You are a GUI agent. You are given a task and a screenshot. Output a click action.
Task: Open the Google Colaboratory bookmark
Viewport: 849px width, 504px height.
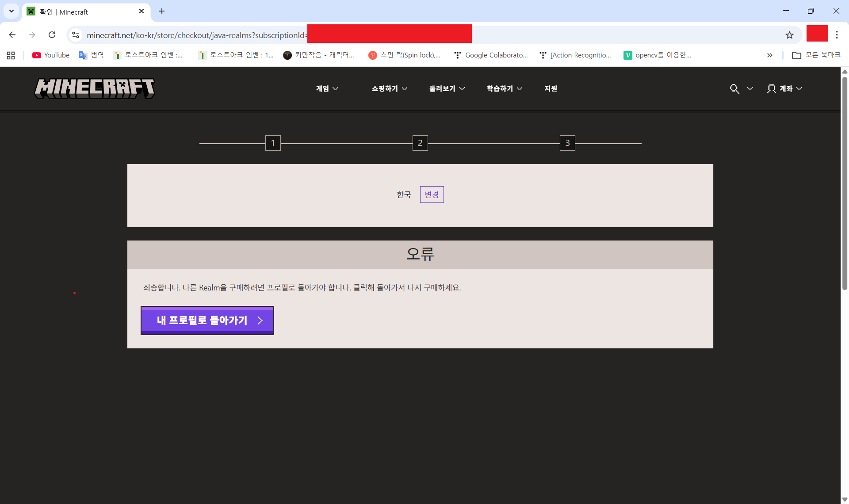491,55
